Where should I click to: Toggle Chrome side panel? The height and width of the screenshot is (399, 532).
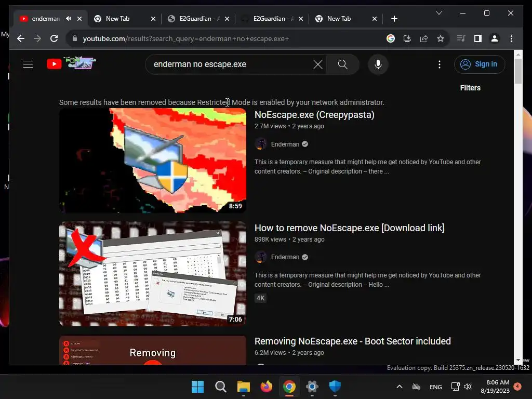coord(478,38)
